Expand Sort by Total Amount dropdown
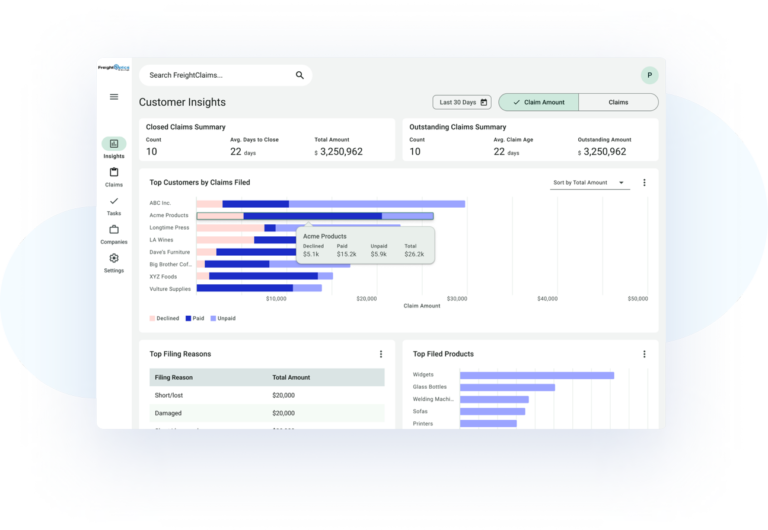 pyautogui.click(x=589, y=183)
